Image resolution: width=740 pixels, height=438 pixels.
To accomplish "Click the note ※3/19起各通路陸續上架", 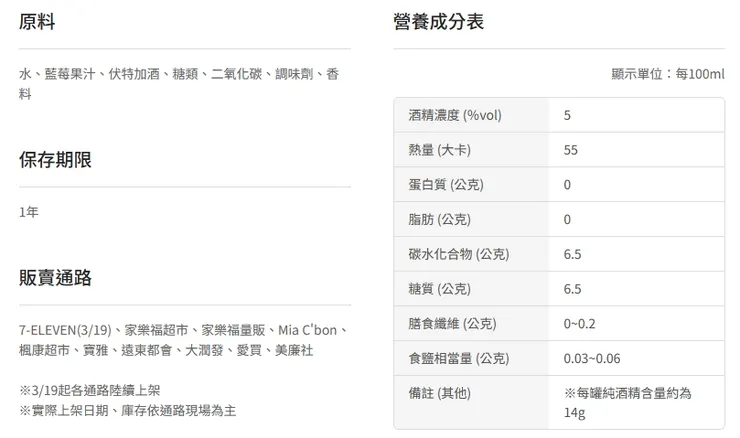I will coord(92,390).
